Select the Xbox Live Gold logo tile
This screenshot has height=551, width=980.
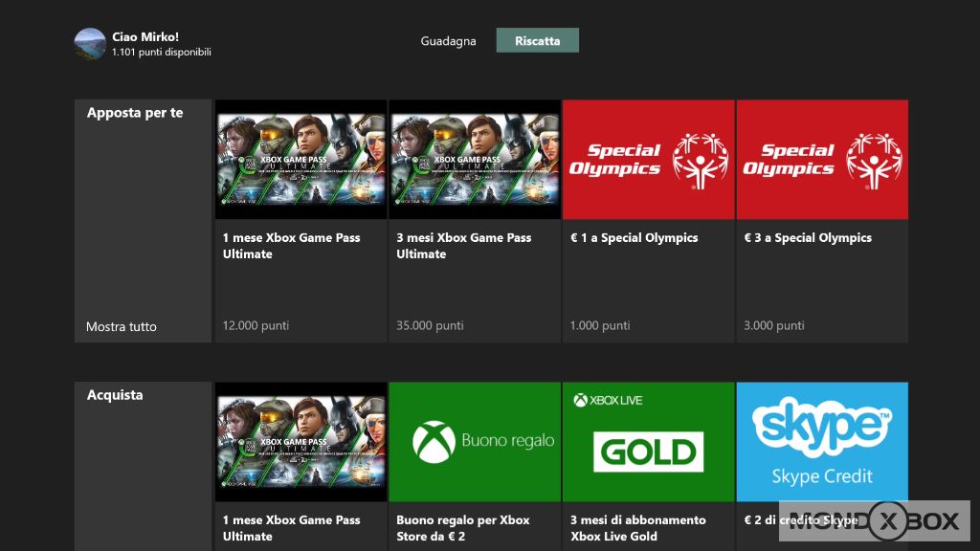[648, 442]
